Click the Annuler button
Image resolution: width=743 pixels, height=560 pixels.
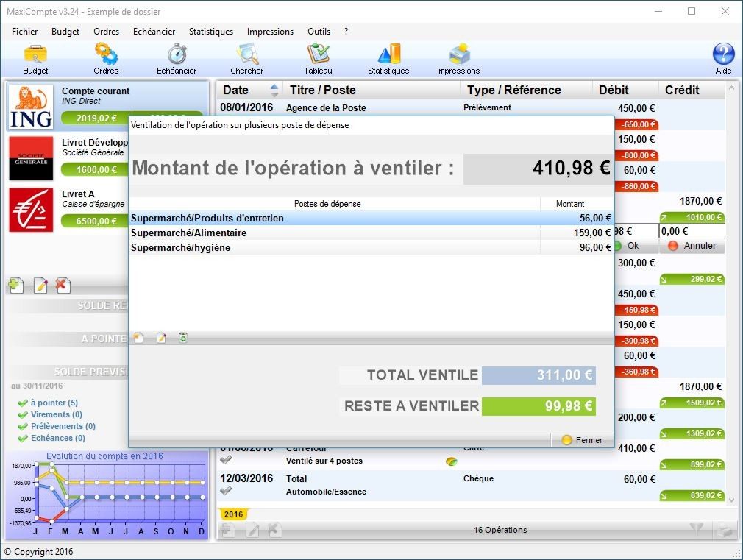coord(692,246)
